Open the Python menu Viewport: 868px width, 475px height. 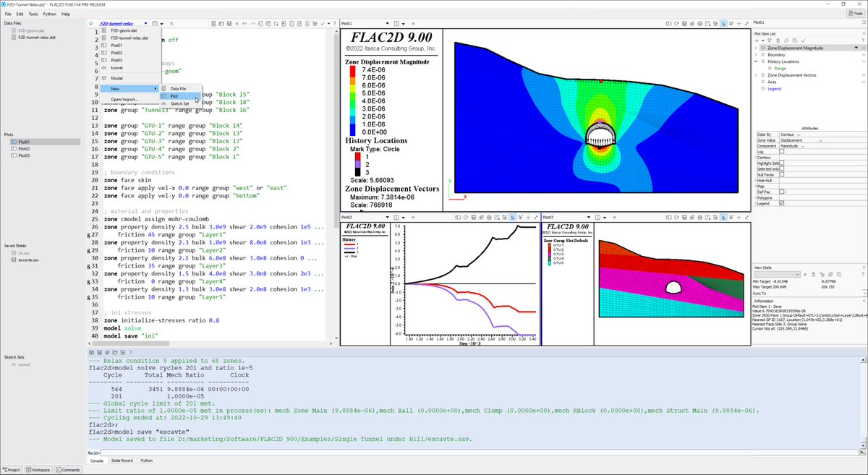pos(49,14)
